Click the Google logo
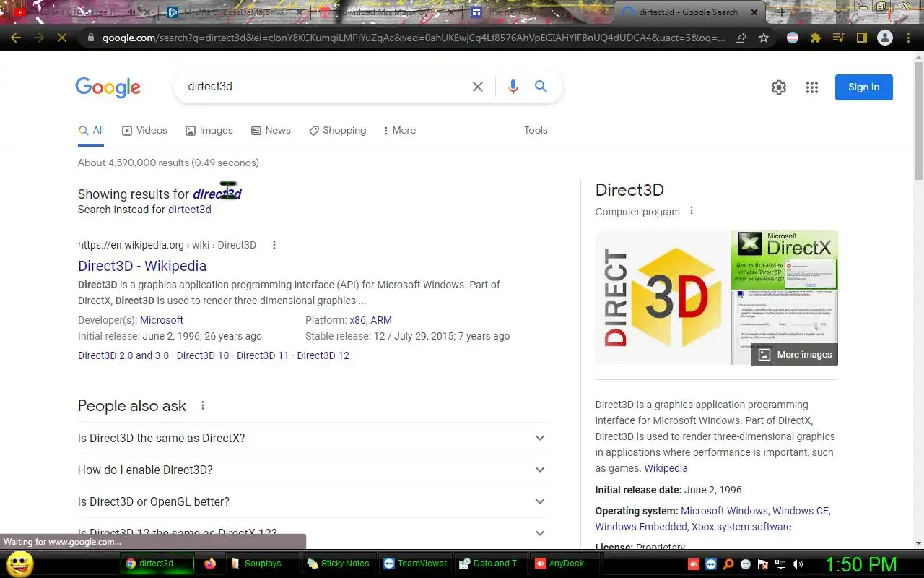This screenshot has width=924, height=578. (108, 87)
